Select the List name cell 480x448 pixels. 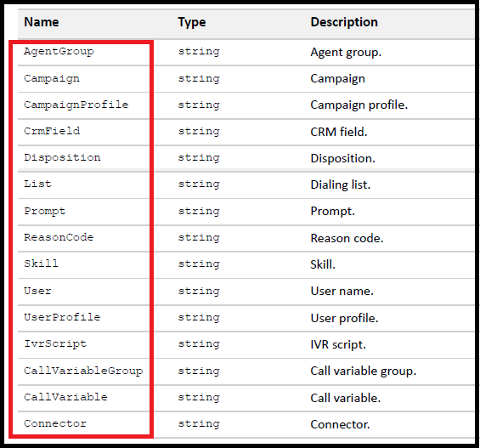(37, 184)
